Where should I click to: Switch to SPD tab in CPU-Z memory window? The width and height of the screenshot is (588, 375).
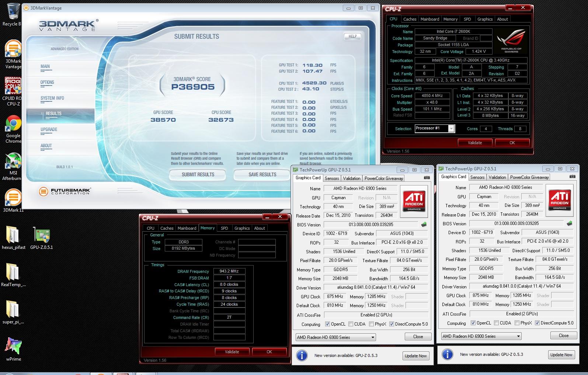(224, 228)
